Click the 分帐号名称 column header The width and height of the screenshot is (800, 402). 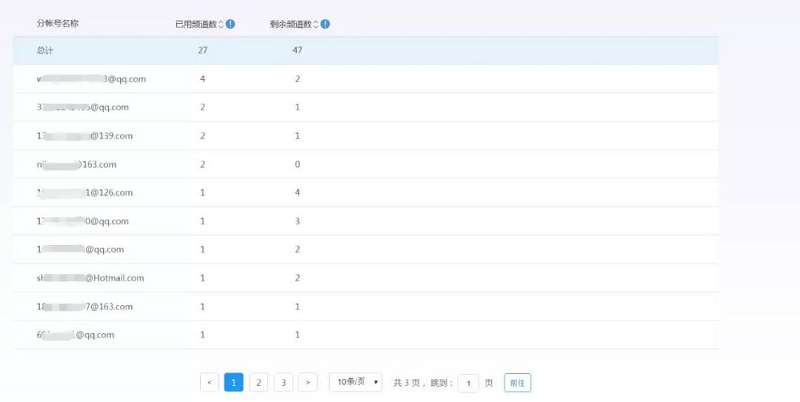coord(58,24)
